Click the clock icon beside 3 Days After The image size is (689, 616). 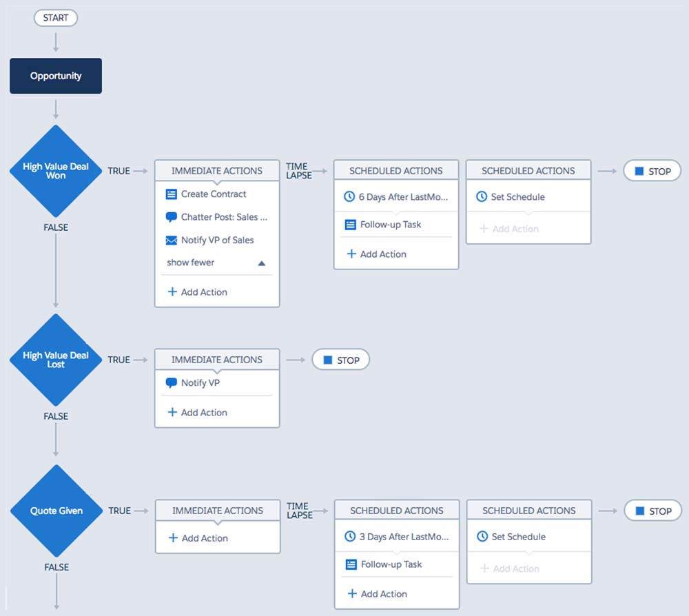(350, 537)
